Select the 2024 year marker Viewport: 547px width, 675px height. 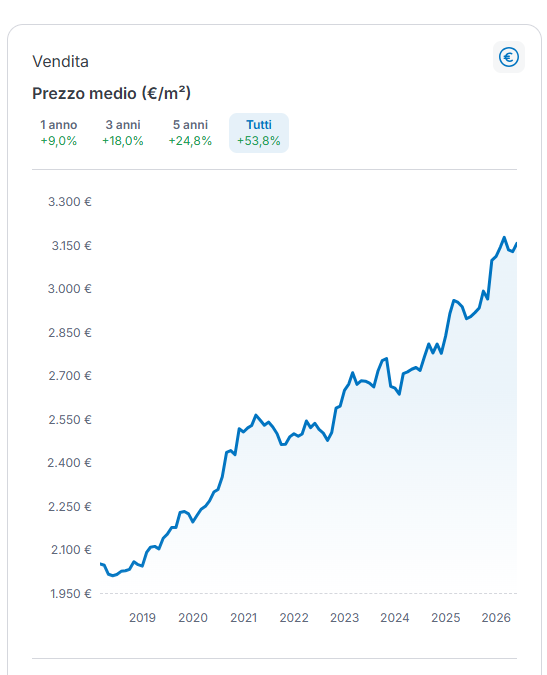395,618
